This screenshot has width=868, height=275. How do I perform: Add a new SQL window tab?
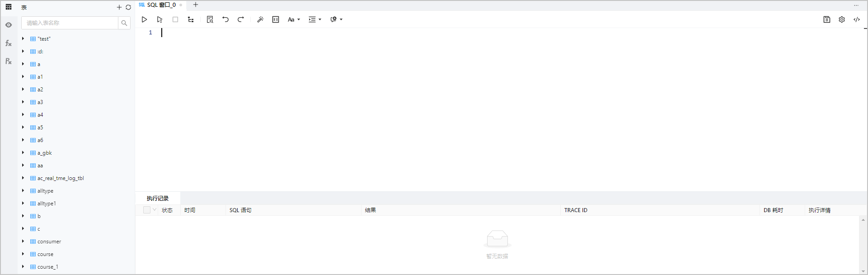(196, 5)
